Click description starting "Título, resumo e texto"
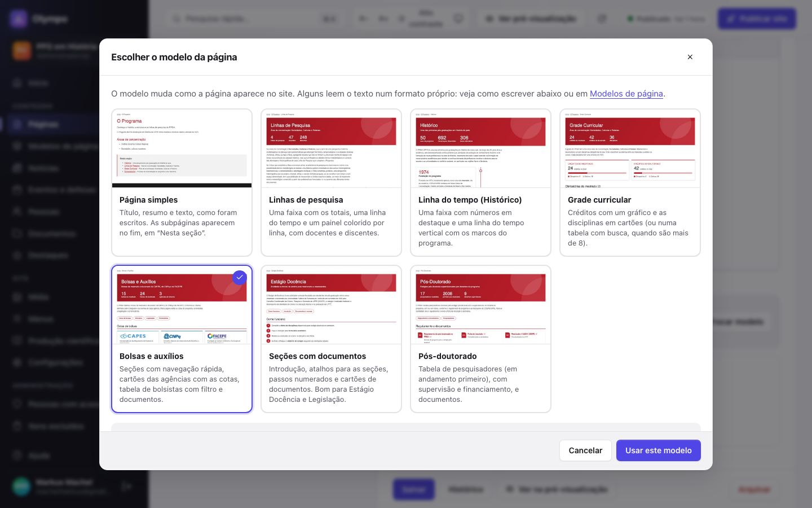The width and height of the screenshot is (812, 508). click(x=179, y=223)
